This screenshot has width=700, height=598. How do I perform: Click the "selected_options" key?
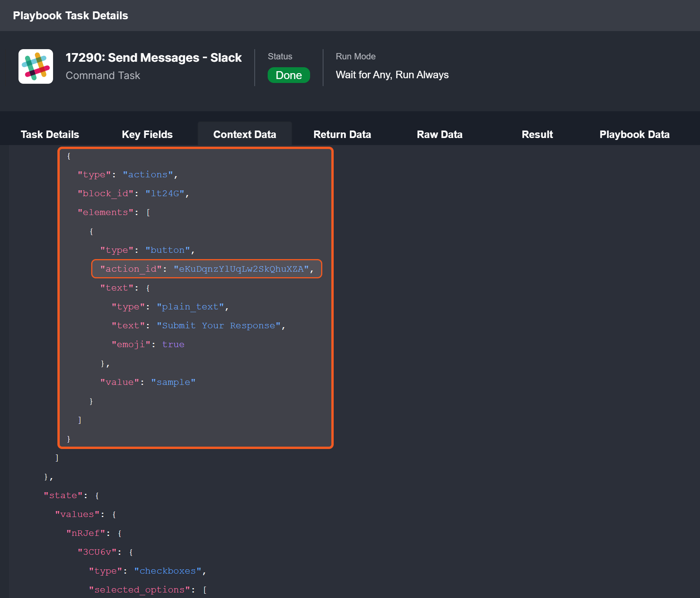click(x=139, y=590)
